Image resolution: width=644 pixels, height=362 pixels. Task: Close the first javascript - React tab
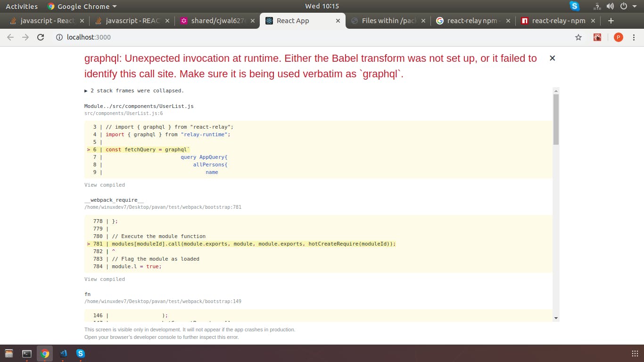(x=82, y=21)
